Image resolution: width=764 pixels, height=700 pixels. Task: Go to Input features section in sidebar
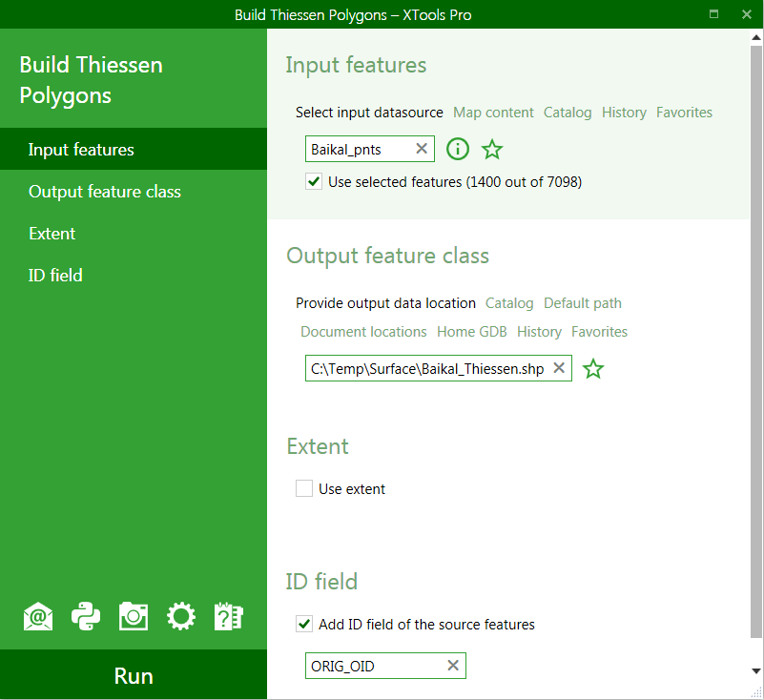click(134, 149)
